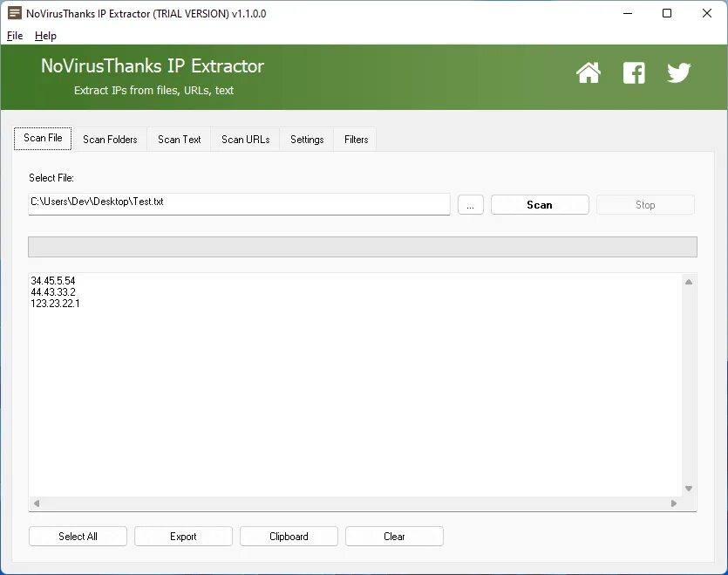
Task: Click the app icon in title bar
Action: tap(15, 13)
